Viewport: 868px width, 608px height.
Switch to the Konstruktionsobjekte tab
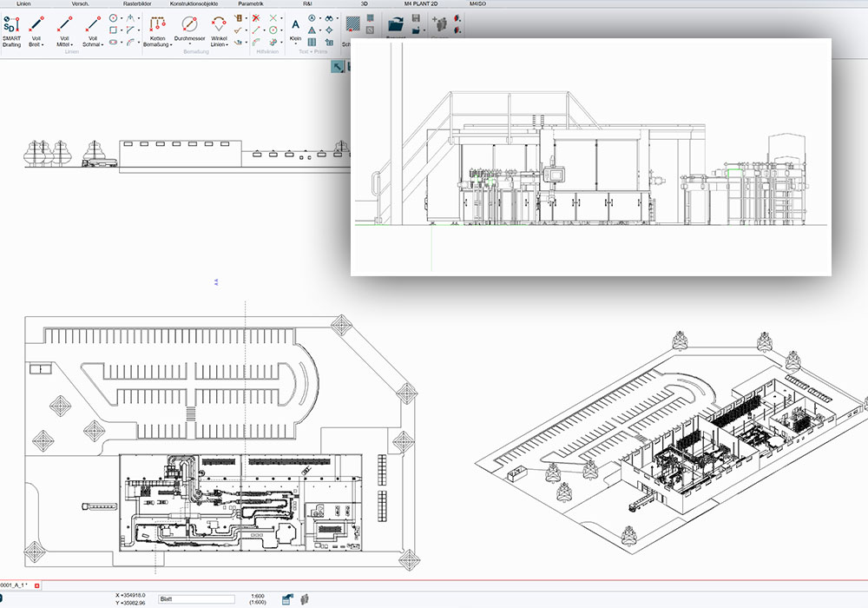click(x=194, y=3)
